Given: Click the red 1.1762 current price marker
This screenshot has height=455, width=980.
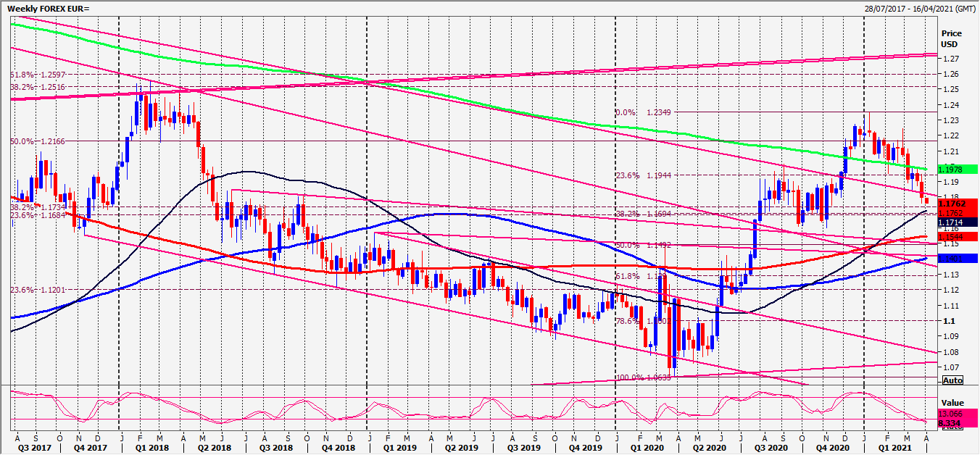Looking at the screenshot, I should click(x=952, y=204).
